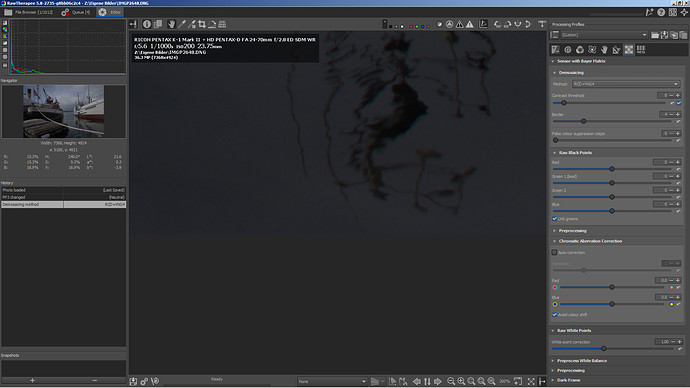Select Photo loaded history entry

tap(63, 190)
